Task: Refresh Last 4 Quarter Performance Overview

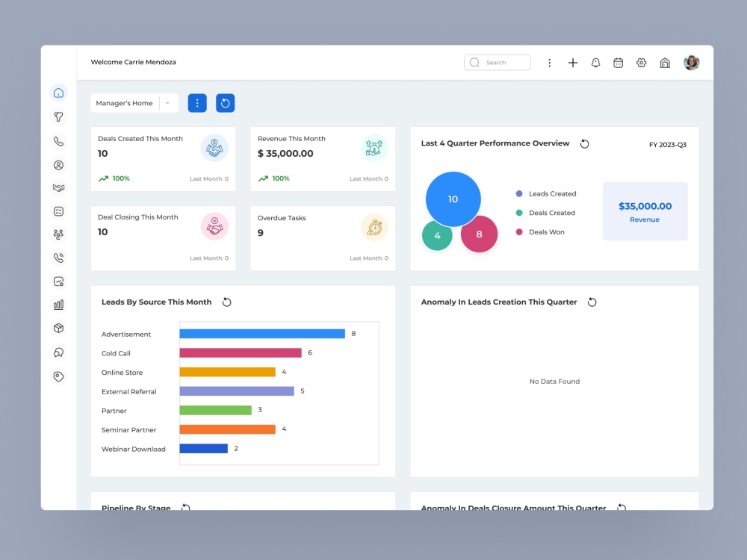Action: (585, 144)
